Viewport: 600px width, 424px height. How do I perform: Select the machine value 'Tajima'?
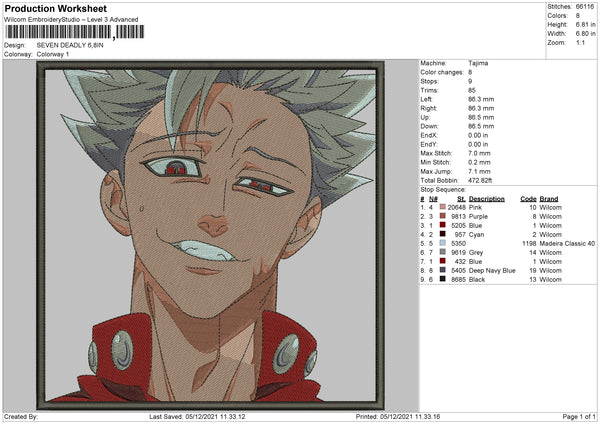point(478,63)
